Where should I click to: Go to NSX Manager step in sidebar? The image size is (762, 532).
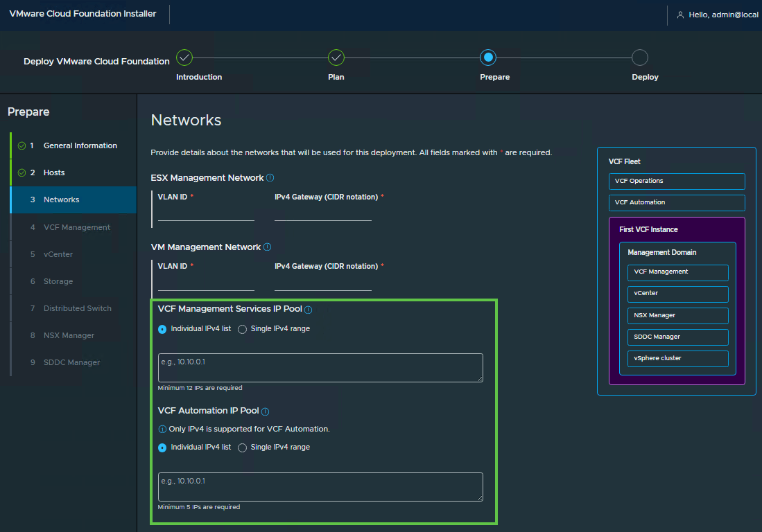coord(73,335)
